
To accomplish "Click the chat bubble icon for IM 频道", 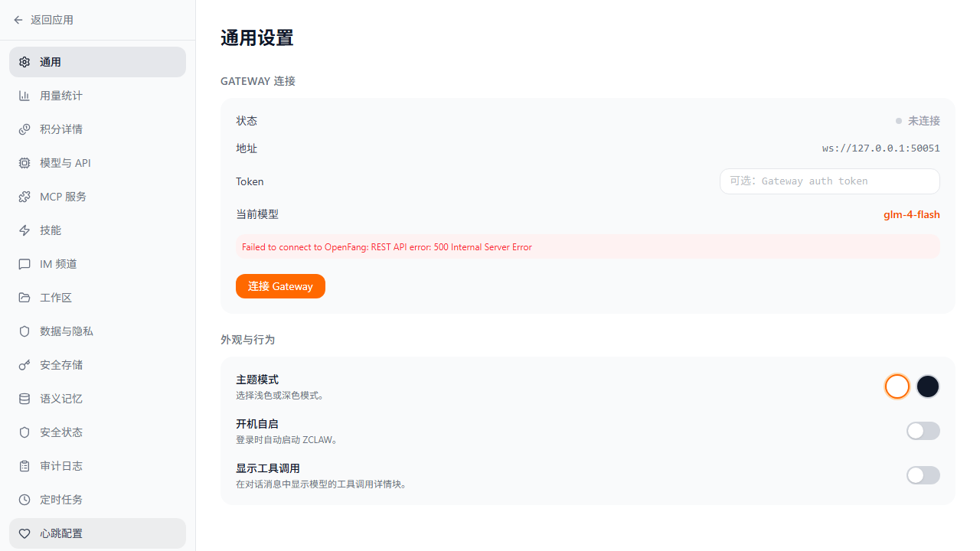I will click(x=24, y=264).
